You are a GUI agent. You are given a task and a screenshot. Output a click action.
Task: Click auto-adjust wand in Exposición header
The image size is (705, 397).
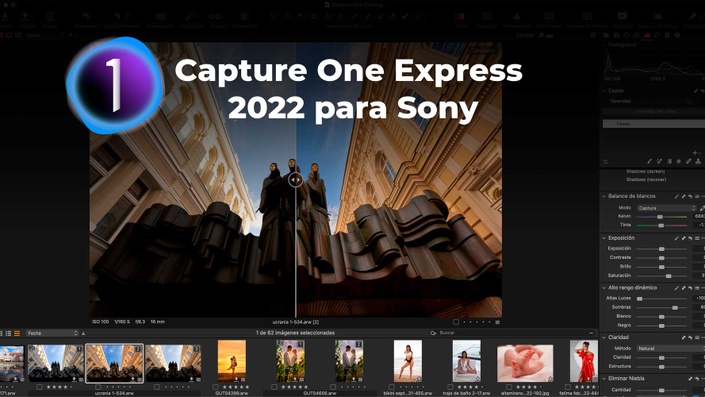676,238
